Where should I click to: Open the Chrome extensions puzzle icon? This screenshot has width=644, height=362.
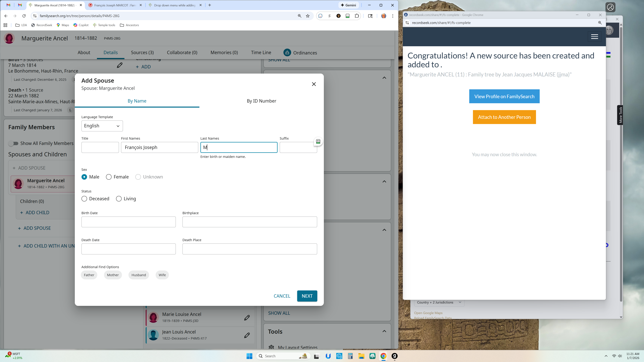[357, 16]
